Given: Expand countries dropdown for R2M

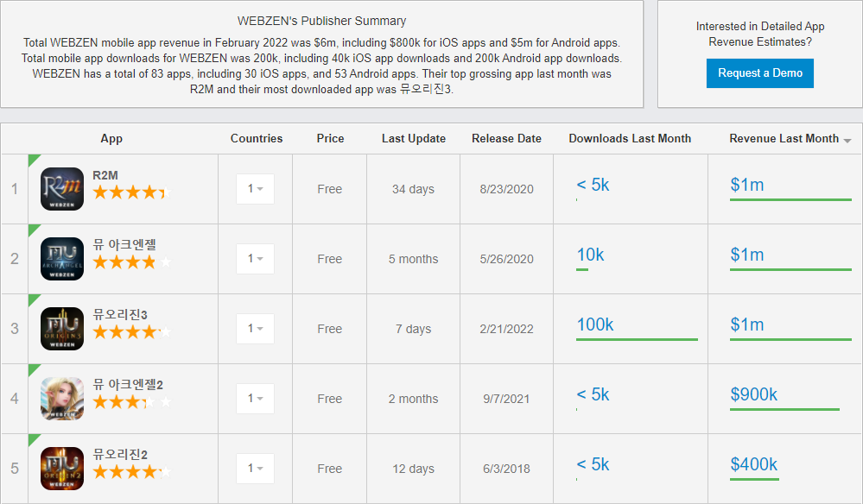Looking at the screenshot, I should click(256, 189).
